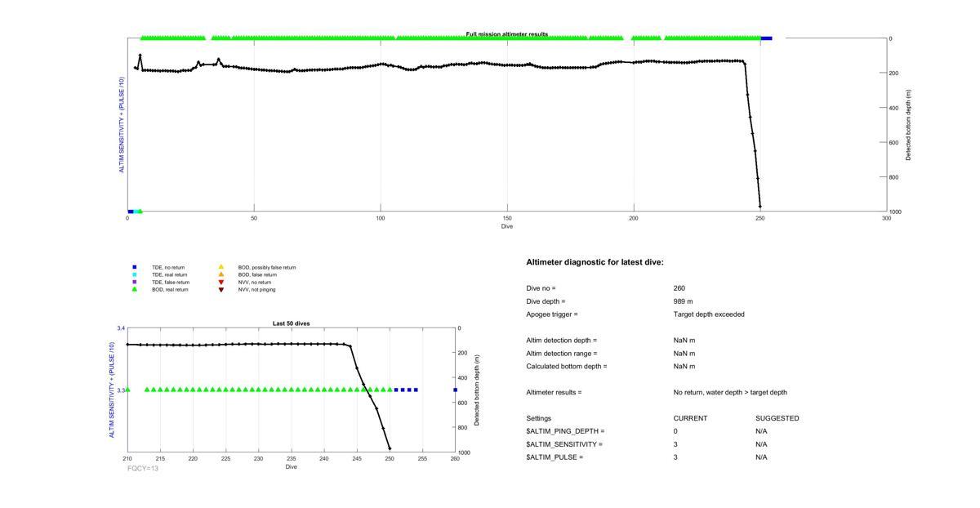
Task: Click the 'Apogee trigger =' label
Action: (x=552, y=314)
